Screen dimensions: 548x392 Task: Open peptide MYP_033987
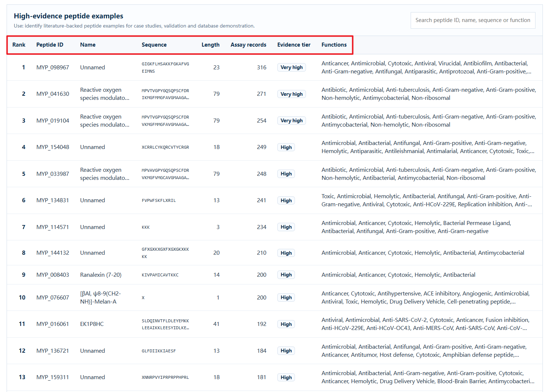(x=53, y=174)
